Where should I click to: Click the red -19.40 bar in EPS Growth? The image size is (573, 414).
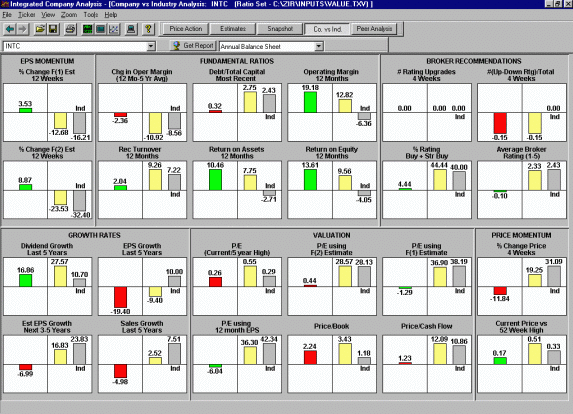pos(120,297)
